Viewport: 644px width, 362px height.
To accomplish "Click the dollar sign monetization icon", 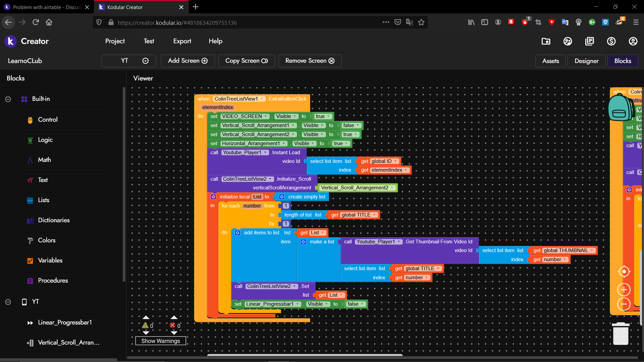I will 611,41.
